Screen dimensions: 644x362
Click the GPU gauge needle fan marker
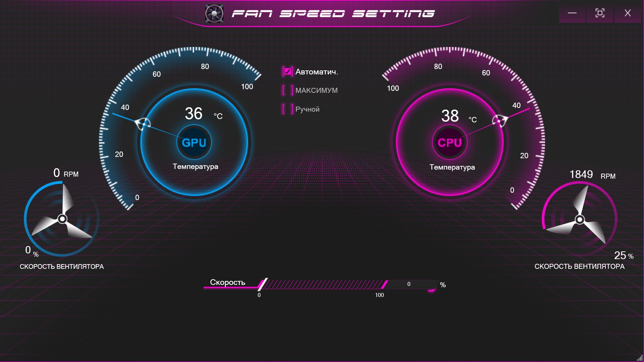(143, 124)
